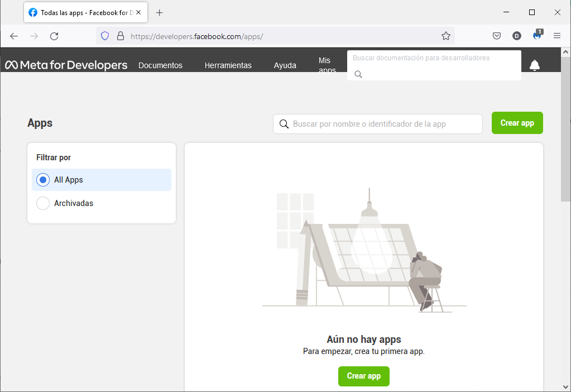
Task: Reload the page with refresh icon
Action: [x=54, y=36]
